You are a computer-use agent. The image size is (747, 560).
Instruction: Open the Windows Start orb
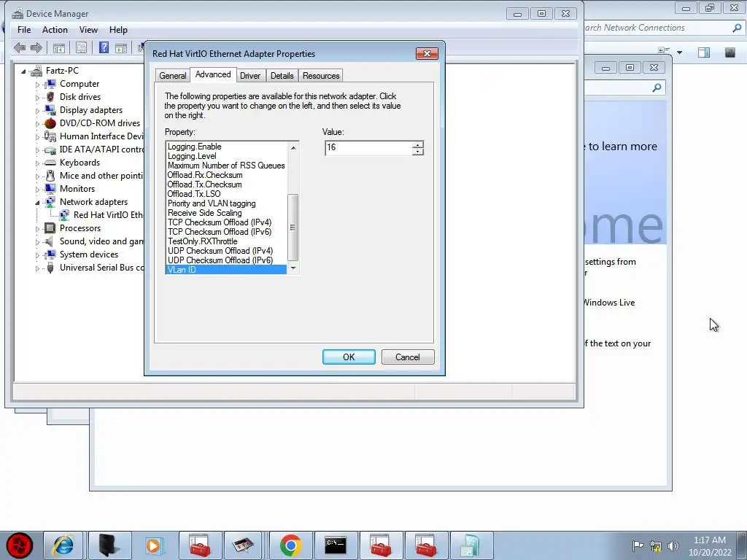coord(20,545)
